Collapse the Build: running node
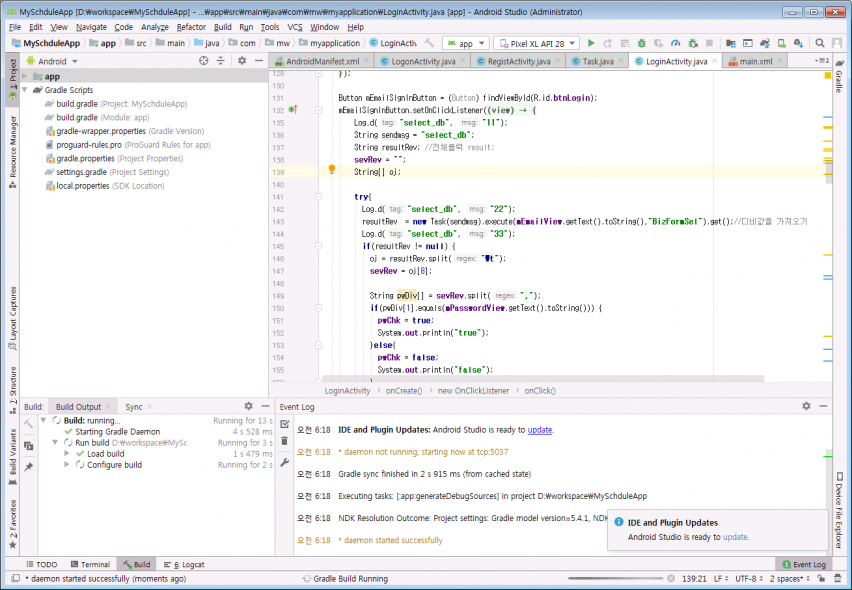The height and width of the screenshot is (590, 852). pos(43,420)
